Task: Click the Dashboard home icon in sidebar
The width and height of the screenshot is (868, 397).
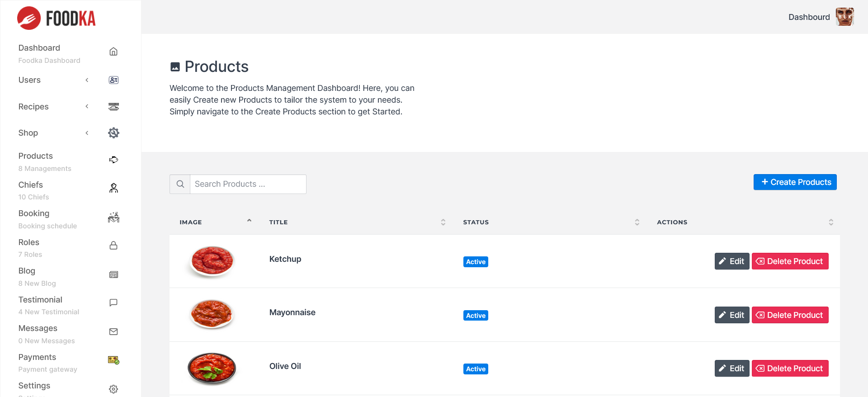Action: tap(113, 52)
